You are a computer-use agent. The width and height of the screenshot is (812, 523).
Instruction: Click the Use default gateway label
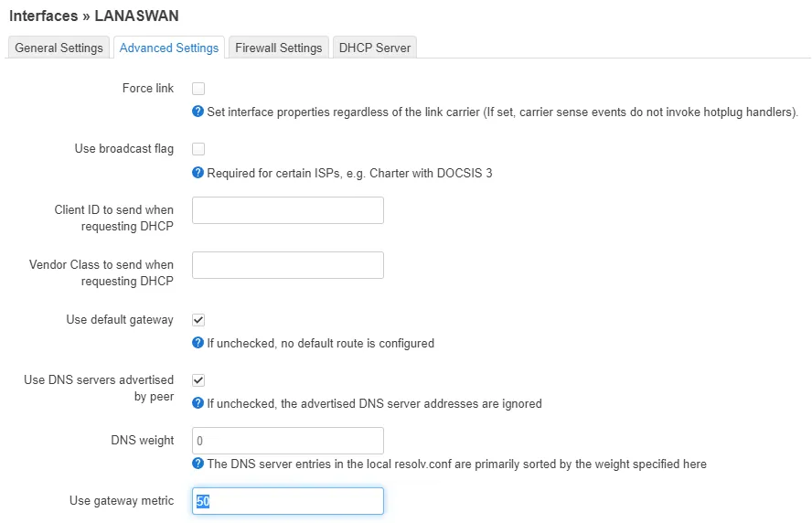click(120, 320)
